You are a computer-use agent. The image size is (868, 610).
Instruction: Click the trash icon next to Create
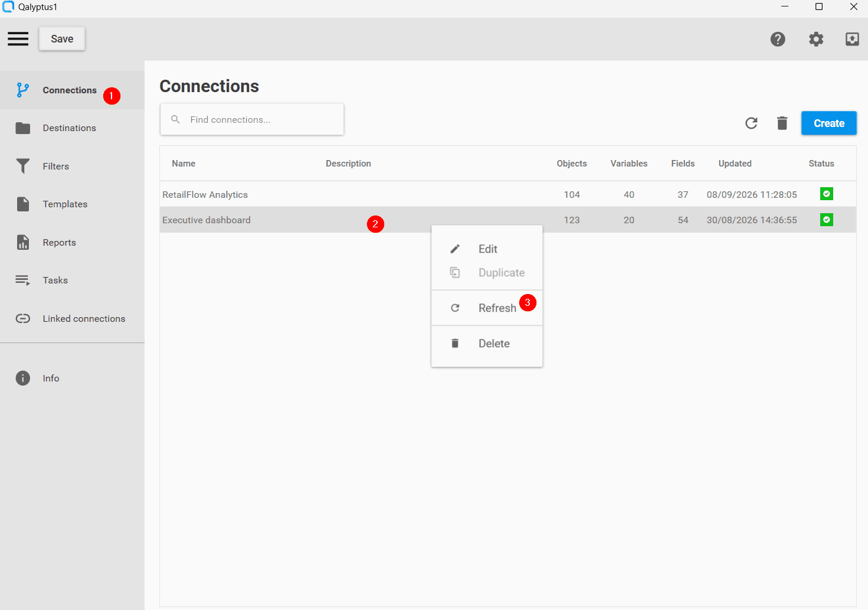tap(782, 123)
